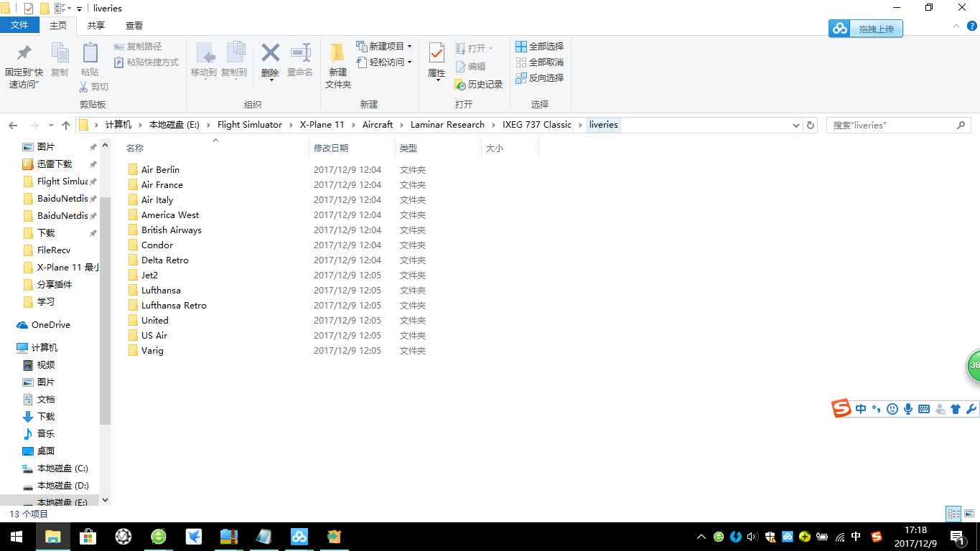The height and width of the screenshot is (551, 980).
Task: Click Aircraft in the address path
Action: (378, 125)
